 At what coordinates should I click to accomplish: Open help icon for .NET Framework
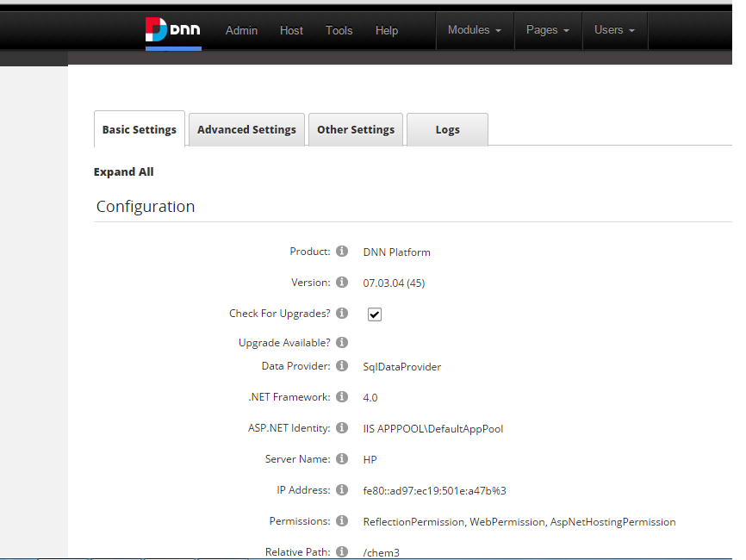342,397
